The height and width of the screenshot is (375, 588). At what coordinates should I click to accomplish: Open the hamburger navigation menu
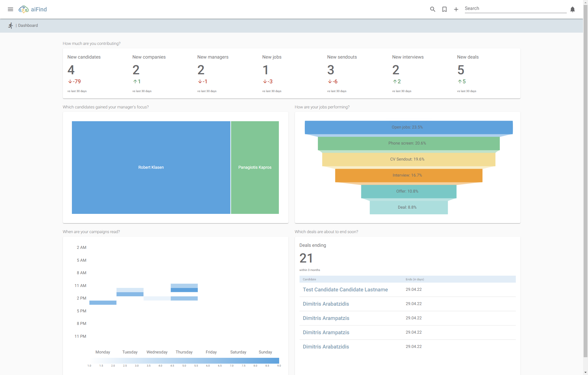10,9
